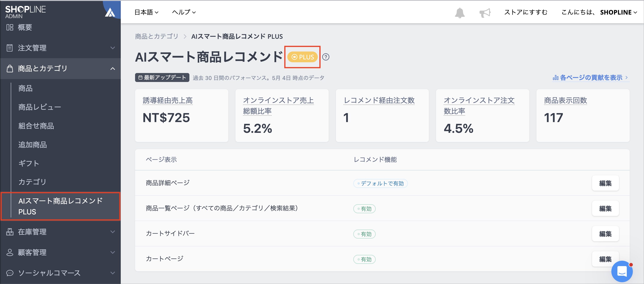Expand the 注文管理 chevron

[113, 48]
